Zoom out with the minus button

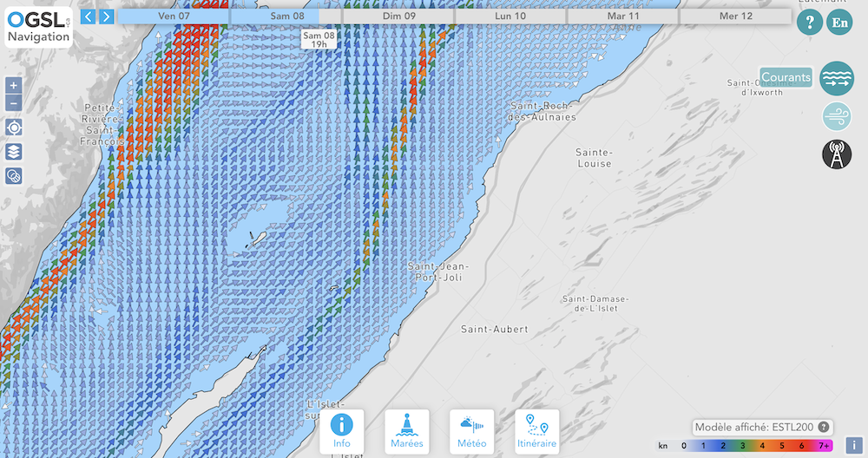13,103
